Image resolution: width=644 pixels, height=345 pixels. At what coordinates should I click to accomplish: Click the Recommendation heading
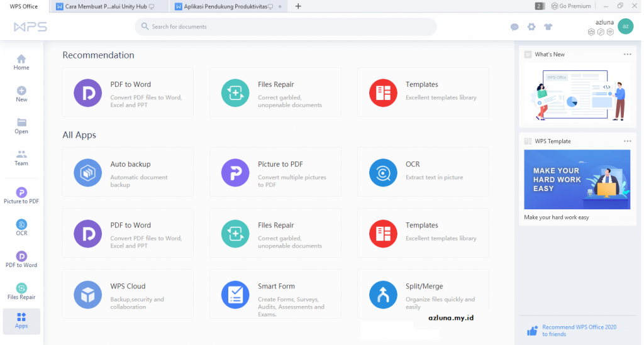98,55
